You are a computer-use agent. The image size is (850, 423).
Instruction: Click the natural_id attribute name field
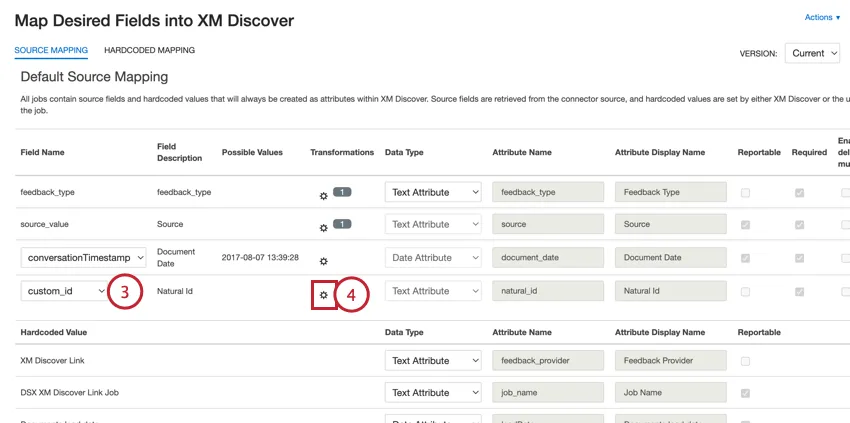point(548,291)
